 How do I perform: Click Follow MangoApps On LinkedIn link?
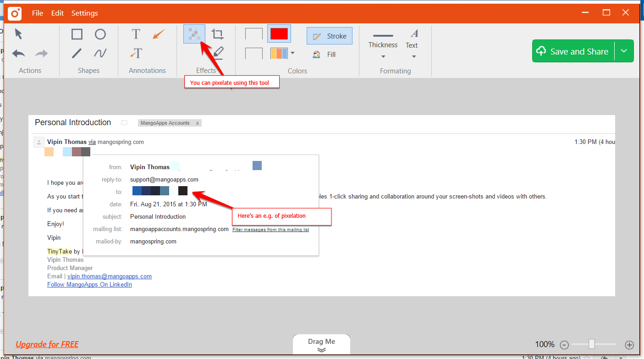(89, 285)
